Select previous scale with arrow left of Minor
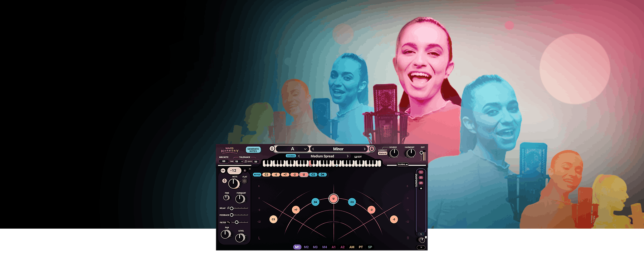644x268 pixels. pos(313,149)
